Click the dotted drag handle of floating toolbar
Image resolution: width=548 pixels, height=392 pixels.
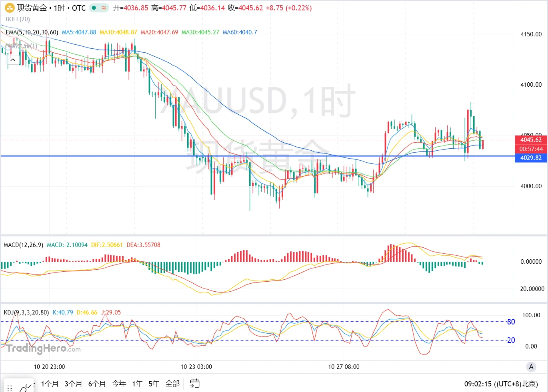coord(10,388)
